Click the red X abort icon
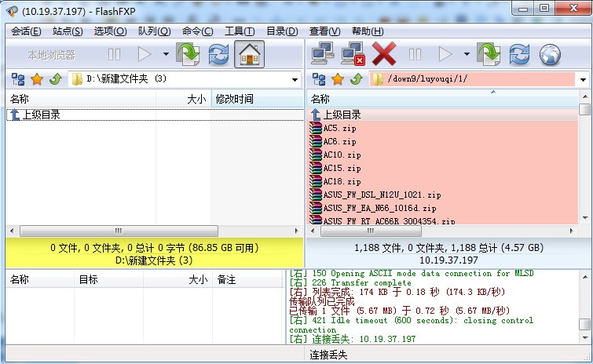The width and height of the screenshot is (593, 364). [x=383, y=54]
